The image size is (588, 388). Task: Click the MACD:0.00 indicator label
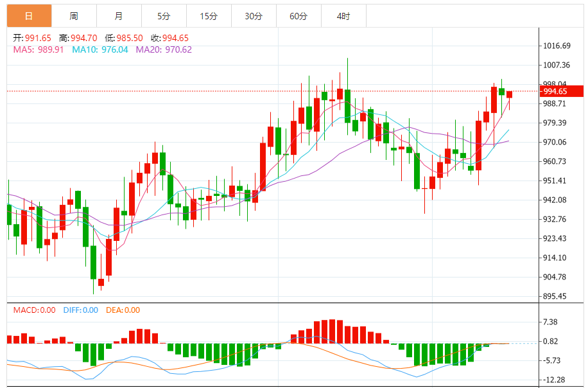35,310
